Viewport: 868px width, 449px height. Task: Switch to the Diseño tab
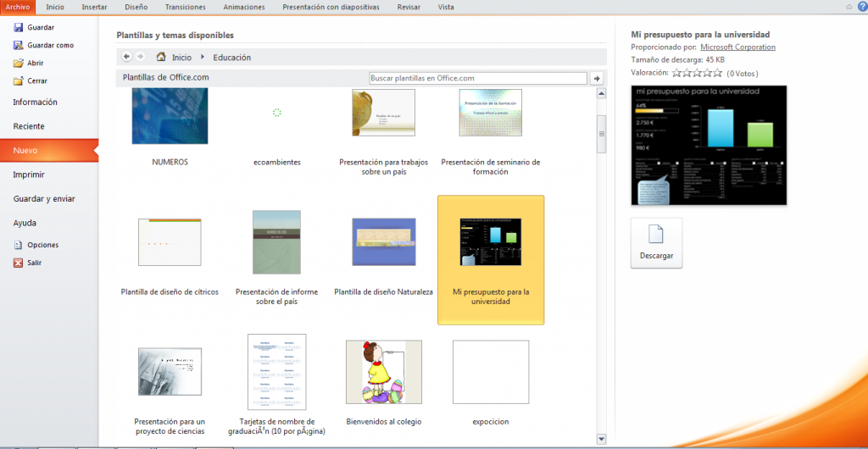[x=136, y=7]
